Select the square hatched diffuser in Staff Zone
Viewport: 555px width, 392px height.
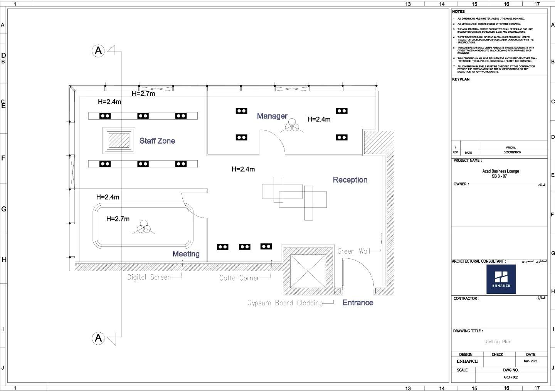[119, 141]
